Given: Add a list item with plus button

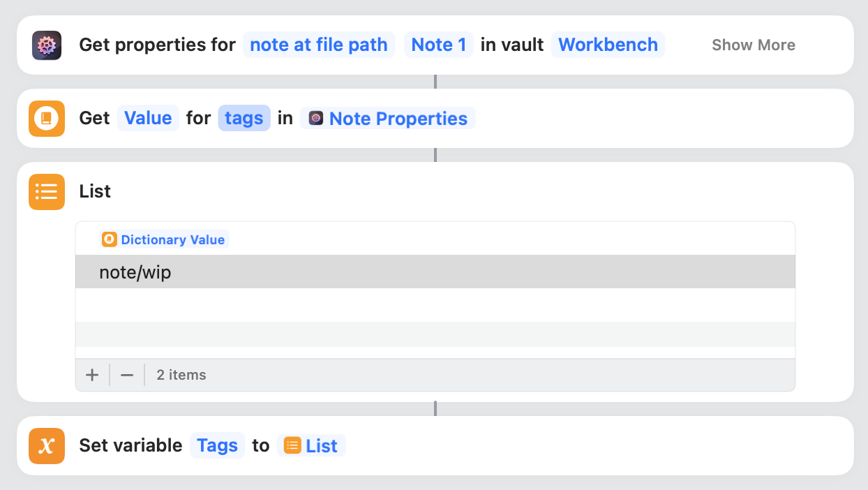Looking at the screenshot, I should (x=92, y=375).
